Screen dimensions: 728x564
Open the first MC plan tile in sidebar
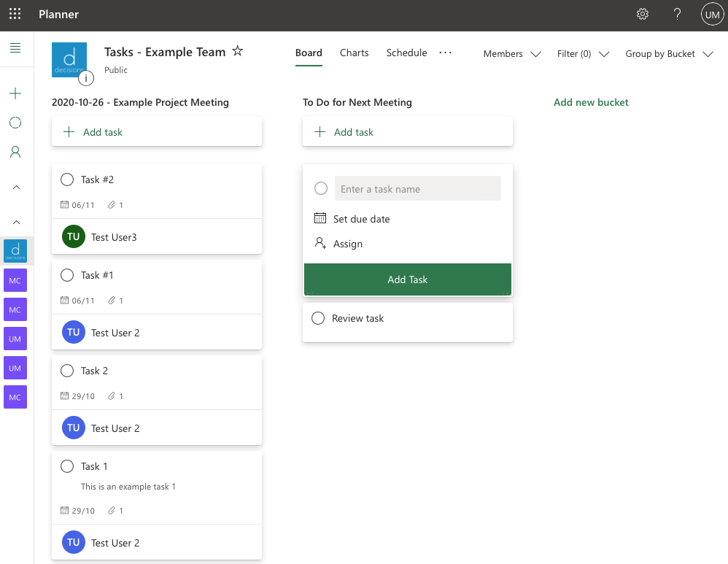click(x=15, y=281)
